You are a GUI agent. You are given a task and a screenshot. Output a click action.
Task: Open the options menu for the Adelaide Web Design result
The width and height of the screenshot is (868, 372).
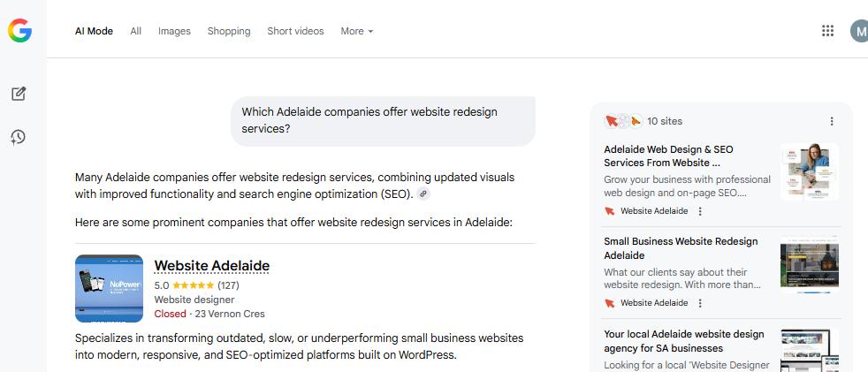(700, 211)
